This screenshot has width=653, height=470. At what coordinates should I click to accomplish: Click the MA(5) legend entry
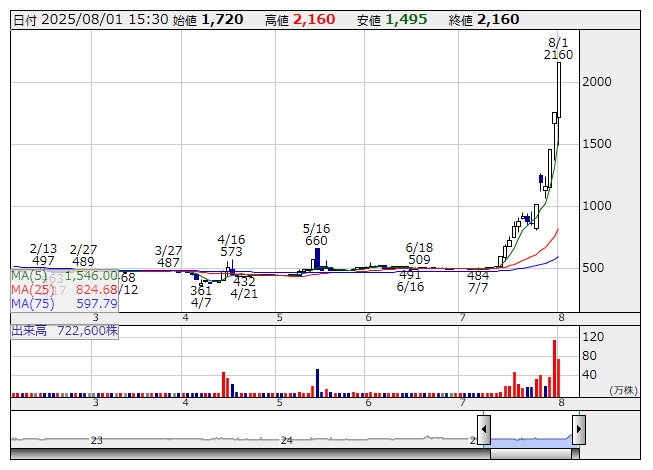point(65,274)
